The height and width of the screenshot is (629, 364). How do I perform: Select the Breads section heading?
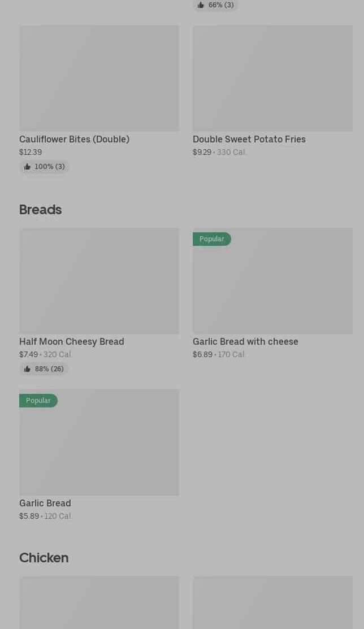pos(40,210)
